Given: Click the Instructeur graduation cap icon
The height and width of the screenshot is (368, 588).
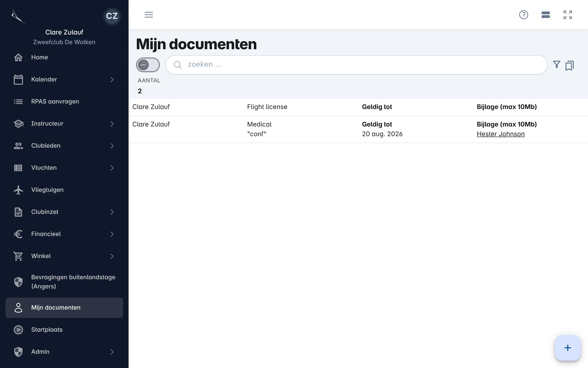Looking at the screenshot, I should tap(18, 124).
